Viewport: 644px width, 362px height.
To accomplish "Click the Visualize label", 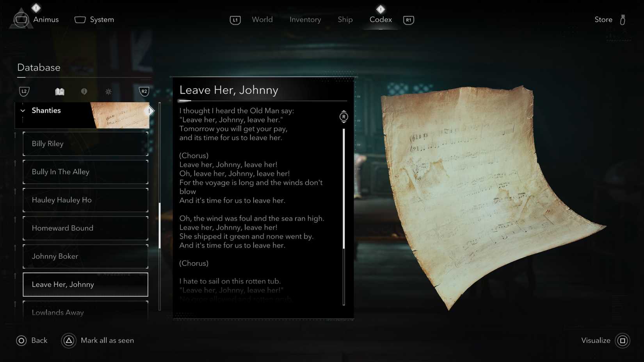I will (596, 341).
